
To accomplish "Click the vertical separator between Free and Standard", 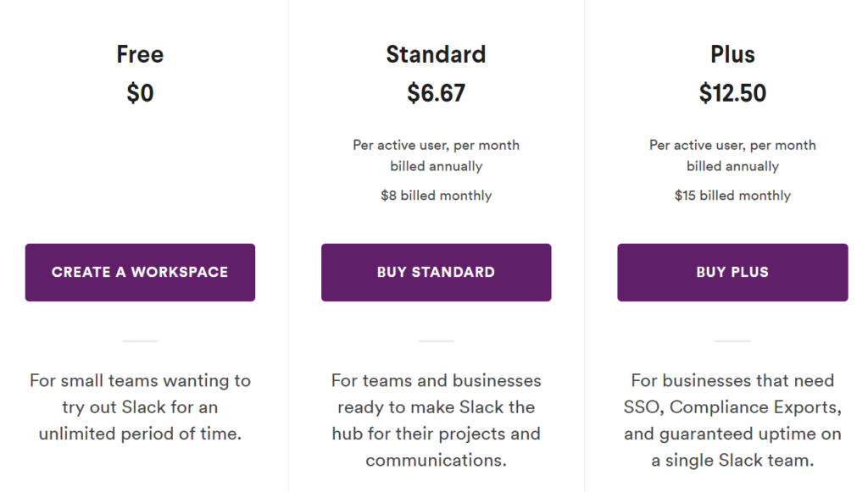I will pos(288,246).
